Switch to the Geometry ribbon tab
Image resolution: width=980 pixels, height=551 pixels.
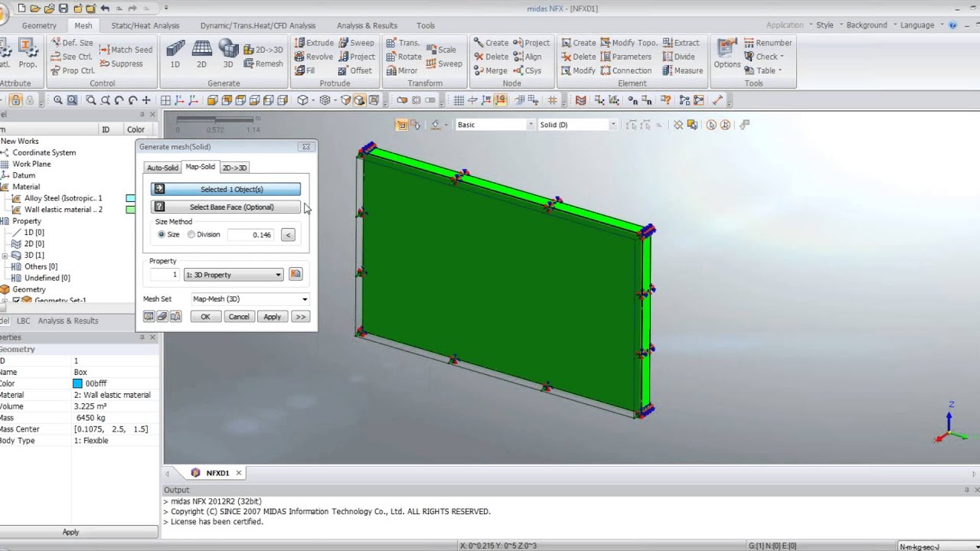click(x=39, y=25)
